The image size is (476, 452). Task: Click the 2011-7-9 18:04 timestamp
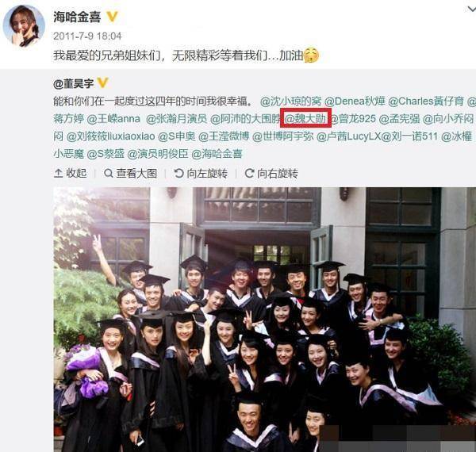[87, 36]
